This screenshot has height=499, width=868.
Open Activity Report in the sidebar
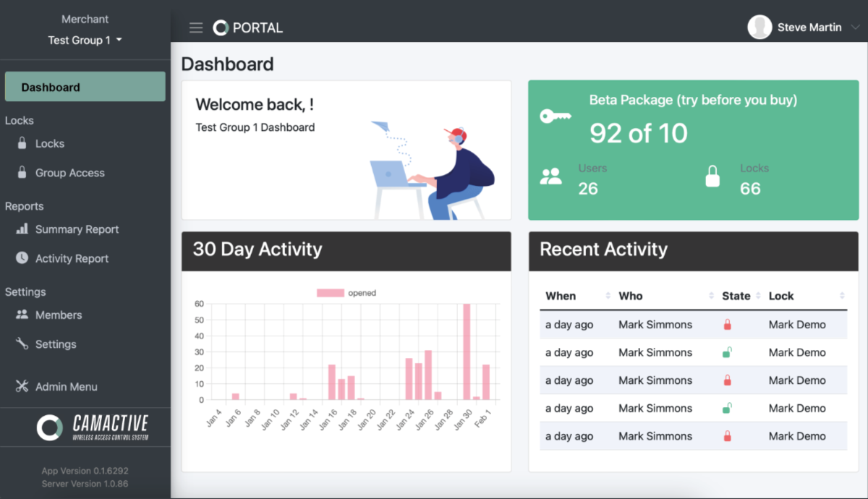click(x=72, y=258)
